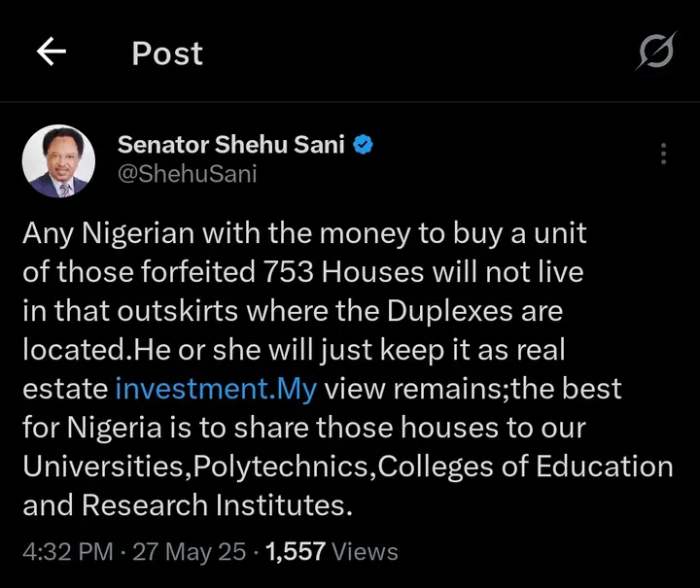Follow the investment.My hyperlink
Image resolution: width=700 pixels, height=588 pixels.
216,389
